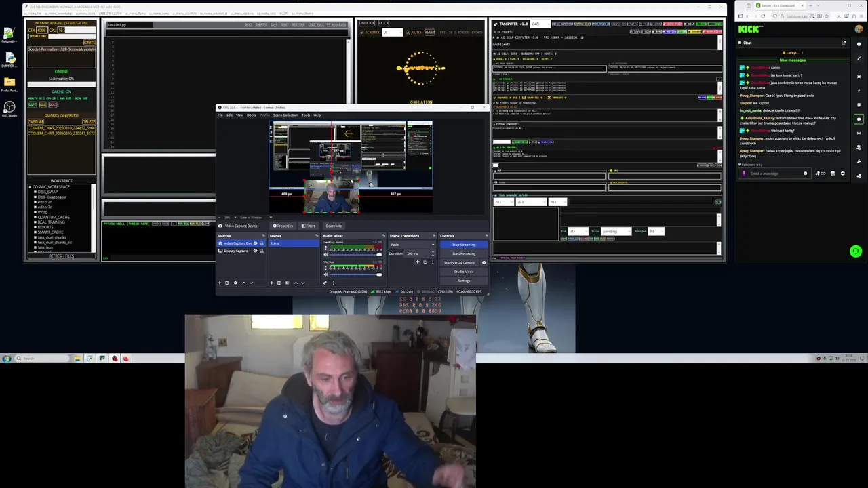The width and height of the screenshot is (868, 488).
Task: Select QUANTUM_CACHE folder in workspace tree
Action: coord(54,217)
